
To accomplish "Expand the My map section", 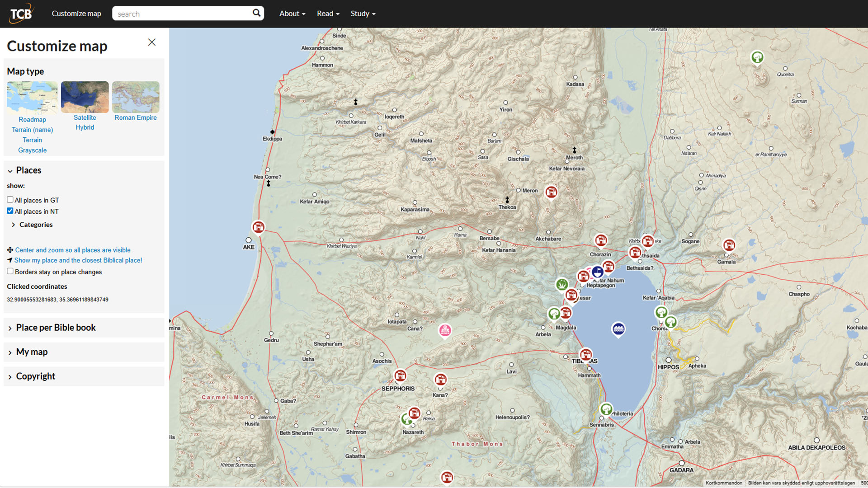I will pos(32,352).
